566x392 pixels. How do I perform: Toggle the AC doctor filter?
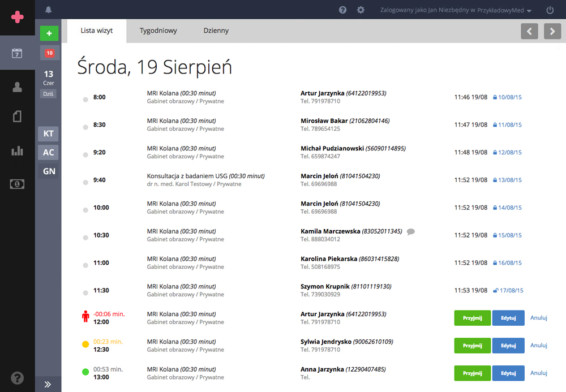(49, 152)
